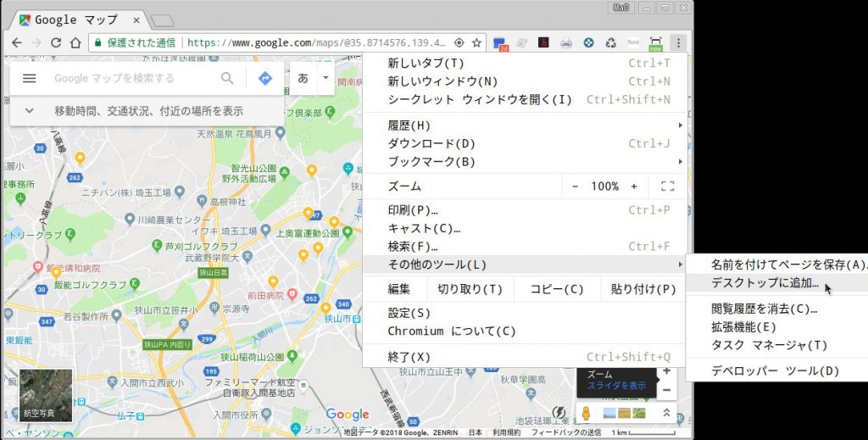Image resolution: width=868 pixels, height=440 pixels.
Task: Open Google Maps hamburger menu
Action: 30,78
